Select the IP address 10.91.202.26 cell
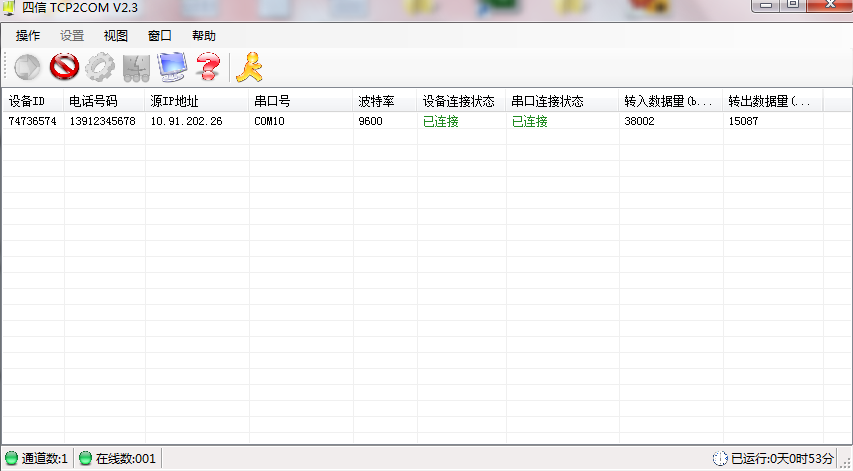 tap(187, 121)
